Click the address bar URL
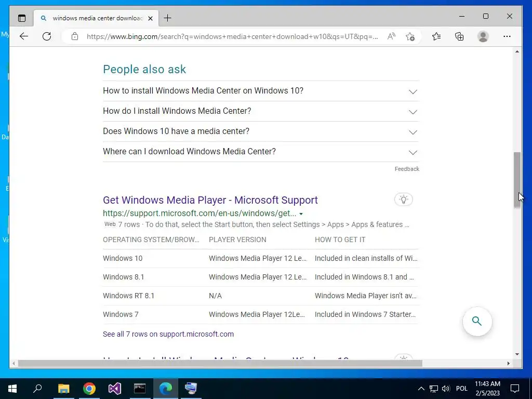 (x=232, y=36)
